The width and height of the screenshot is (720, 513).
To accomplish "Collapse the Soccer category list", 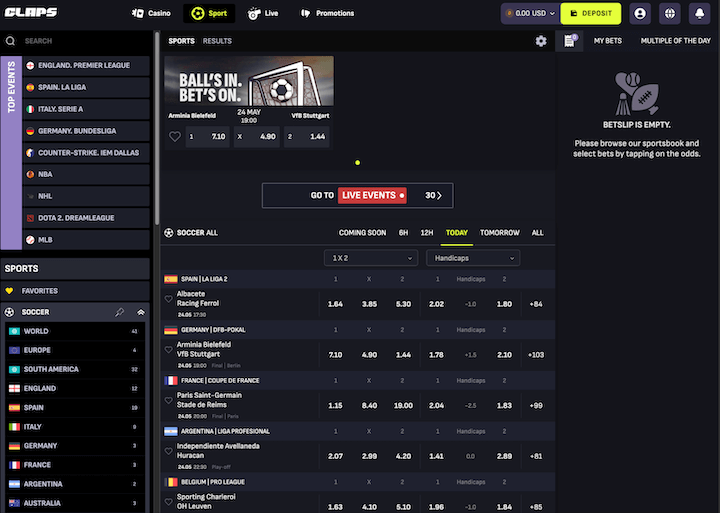I will coord(141,312).
